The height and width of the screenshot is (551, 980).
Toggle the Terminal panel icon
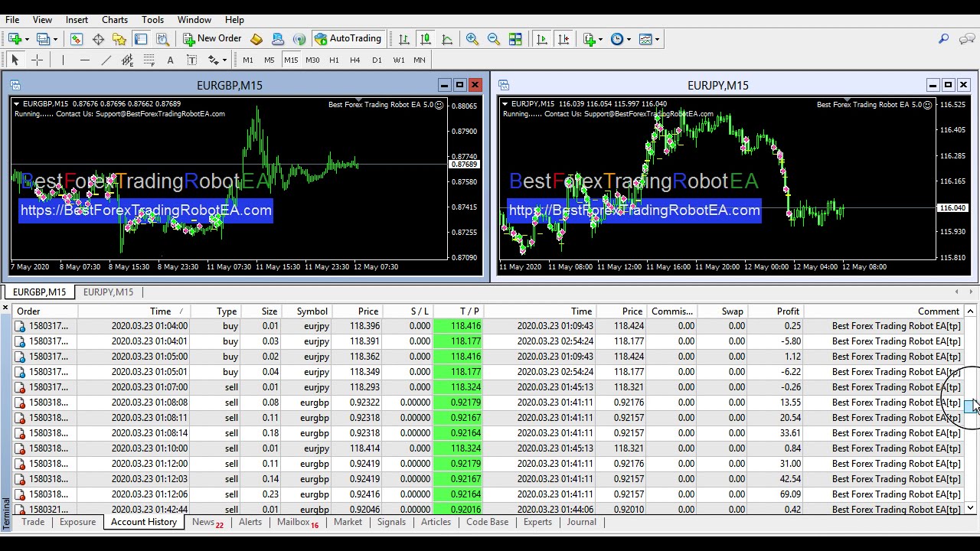tap(141, 39)
